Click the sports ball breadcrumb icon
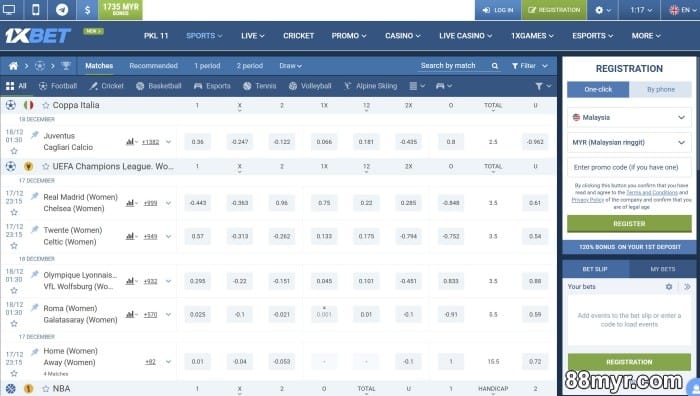 tap(40, 66)
